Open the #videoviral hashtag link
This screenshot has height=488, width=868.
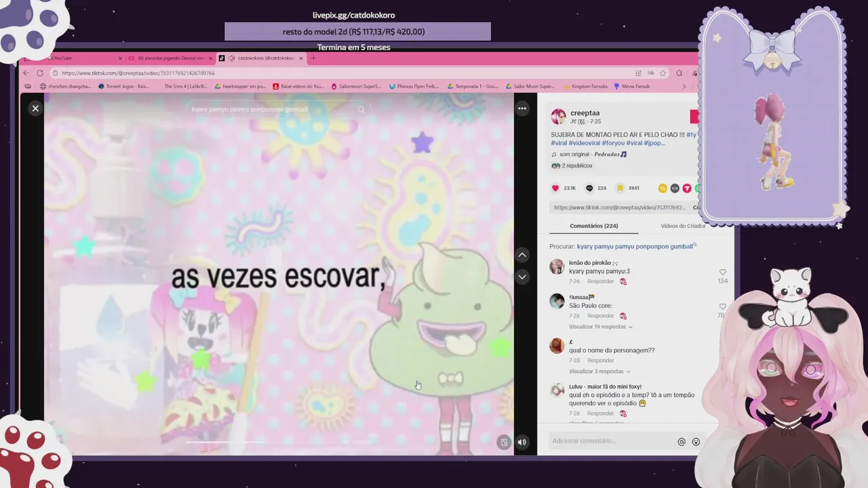point(585,143)
